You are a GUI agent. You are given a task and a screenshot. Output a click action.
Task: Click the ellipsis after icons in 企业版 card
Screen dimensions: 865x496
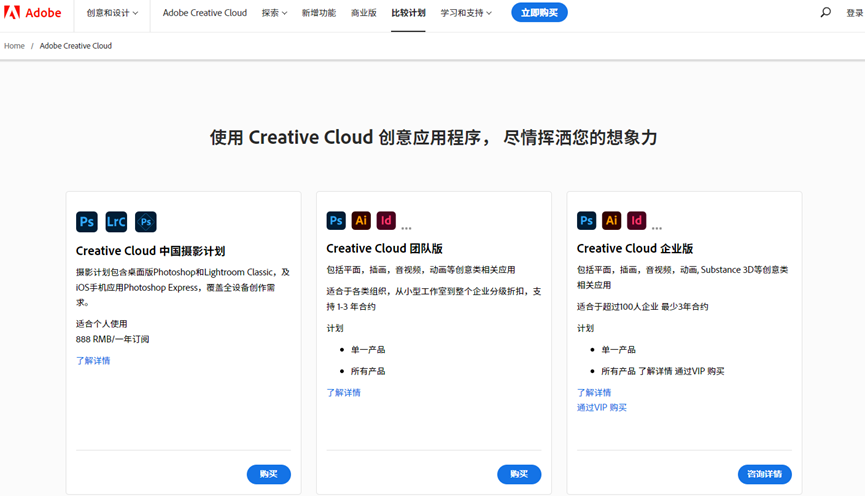point(657,227)
